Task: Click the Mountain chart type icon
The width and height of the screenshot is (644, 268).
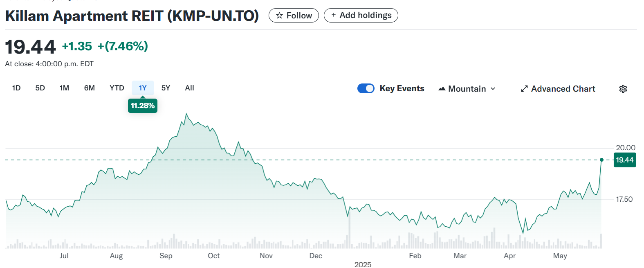Action: [x=442, y=89]
